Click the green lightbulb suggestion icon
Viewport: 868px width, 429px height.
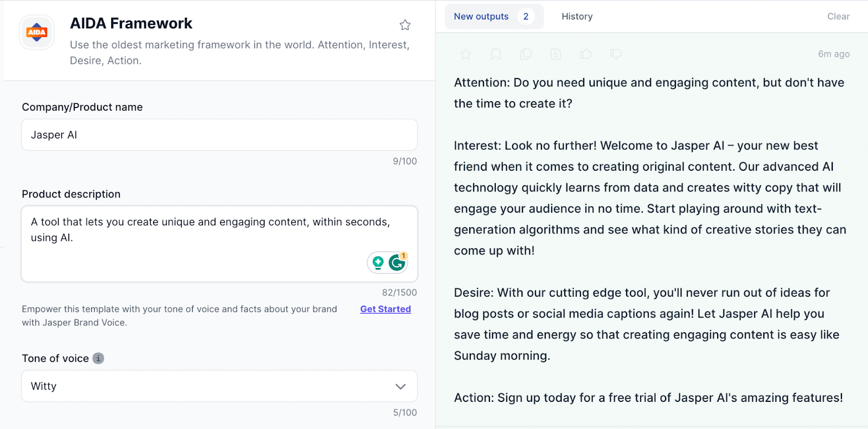pyautogui.click(x=378, y=263)
